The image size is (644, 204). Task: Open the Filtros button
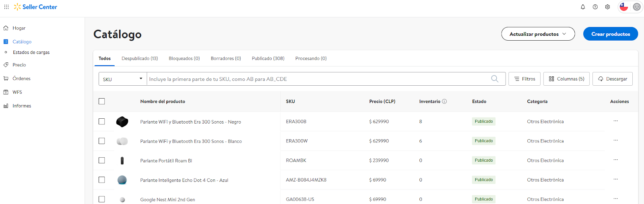pyautogui.click(x=524, y=79)
